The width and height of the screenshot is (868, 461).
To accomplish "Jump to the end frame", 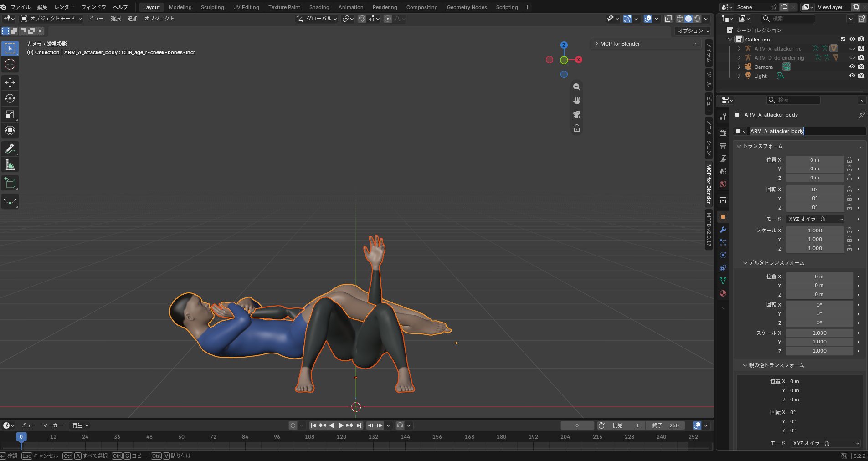I will tap(359, 425).
